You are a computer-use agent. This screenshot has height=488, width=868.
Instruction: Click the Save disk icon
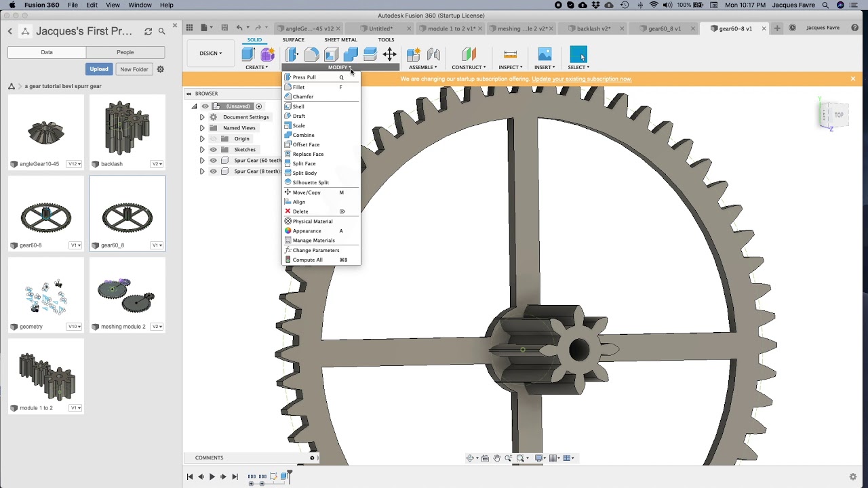(224, 28)
